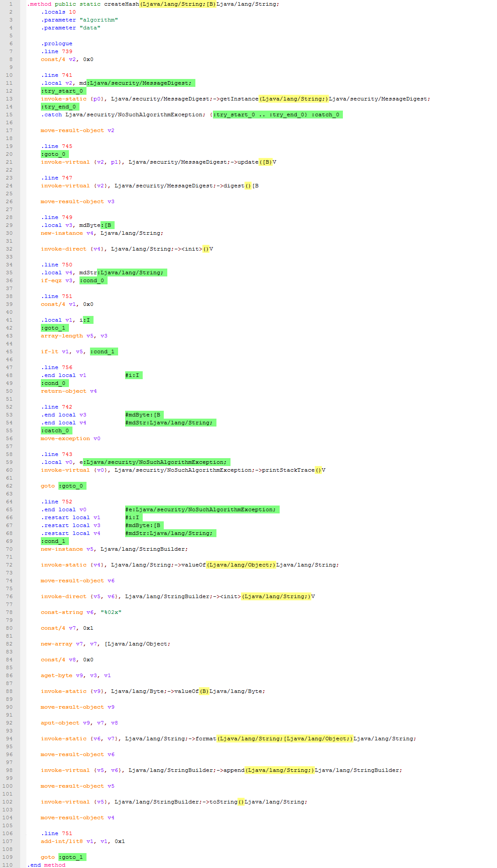Click the "new-array v7, v7" instruction
This screenshot has width=497, height=868.
pos(105,644)
